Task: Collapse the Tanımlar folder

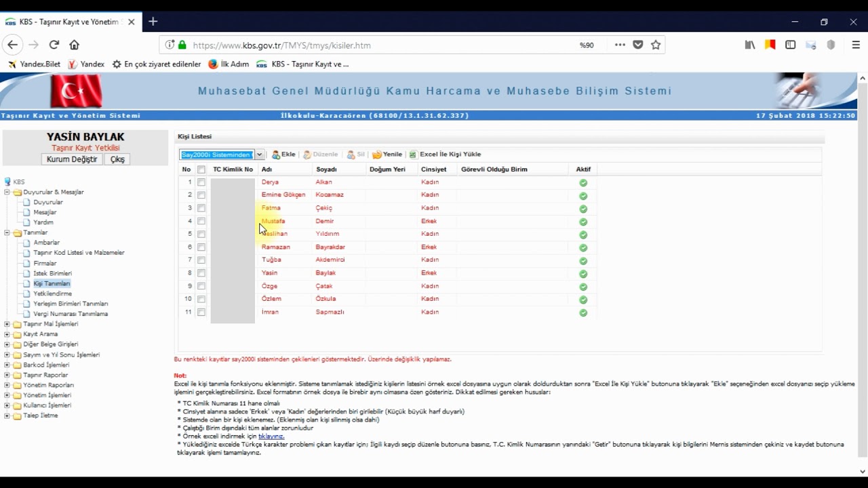Action: 7,232
